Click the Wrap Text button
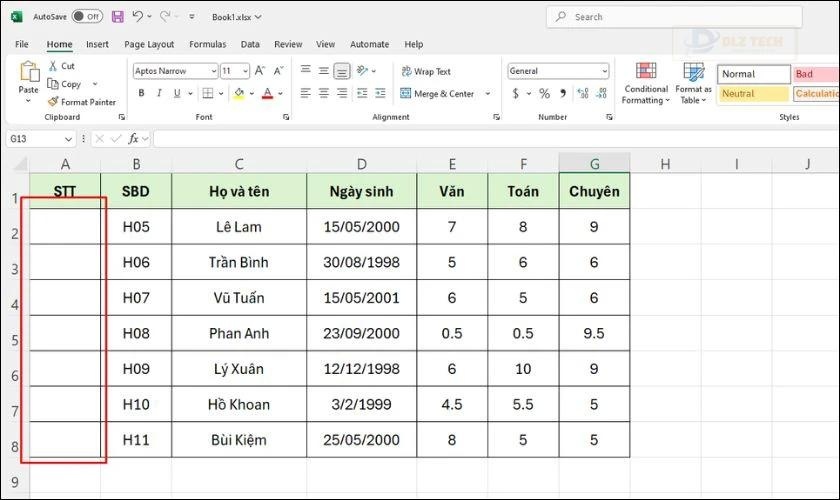Screen dimensions: 840x500 [426, 71]
